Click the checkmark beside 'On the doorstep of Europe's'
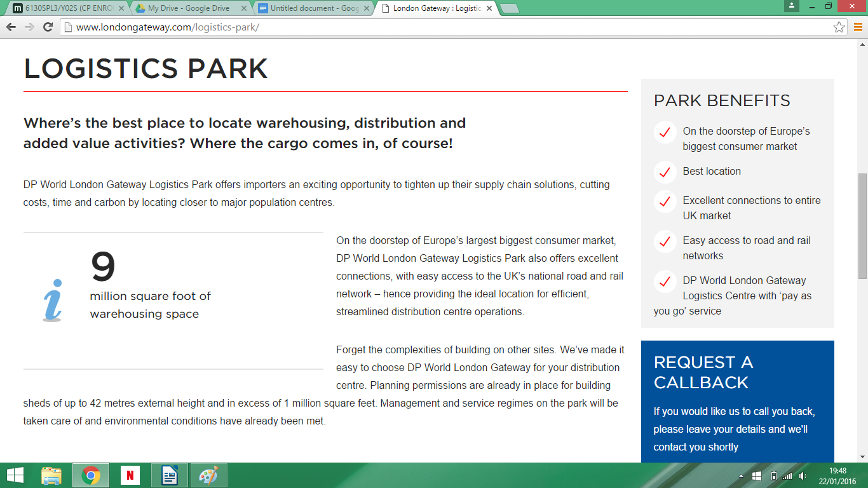868x488 pixels. 665,132
